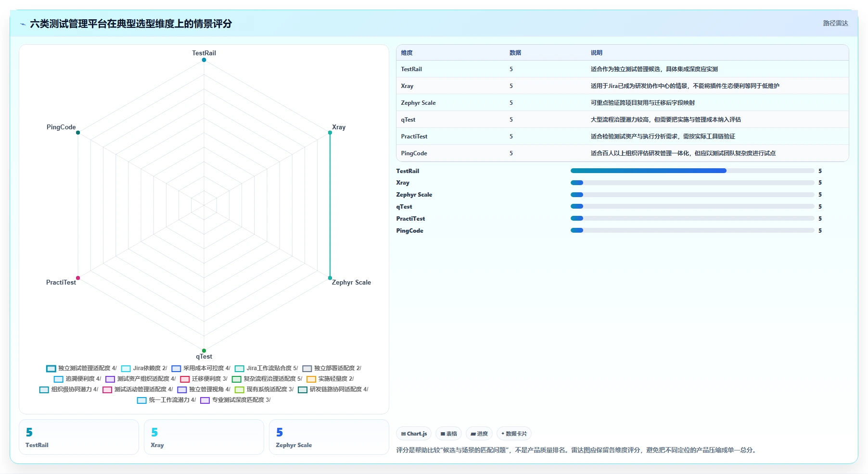Click the qTest radar data point
The width and height of the screenshot is (868, 474).
[x=204, y=350]
